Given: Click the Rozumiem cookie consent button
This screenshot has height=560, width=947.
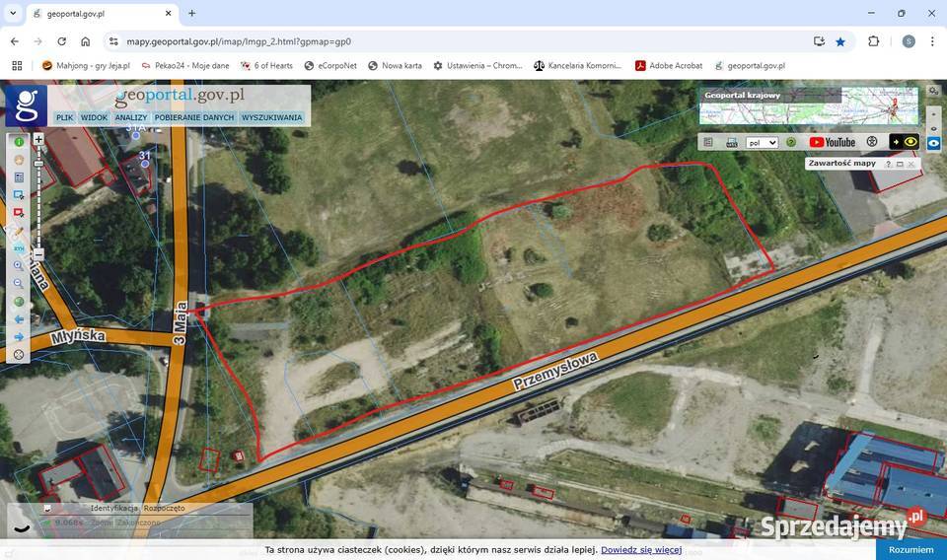Looking at the screenshot, I should [x=911, y=550].
